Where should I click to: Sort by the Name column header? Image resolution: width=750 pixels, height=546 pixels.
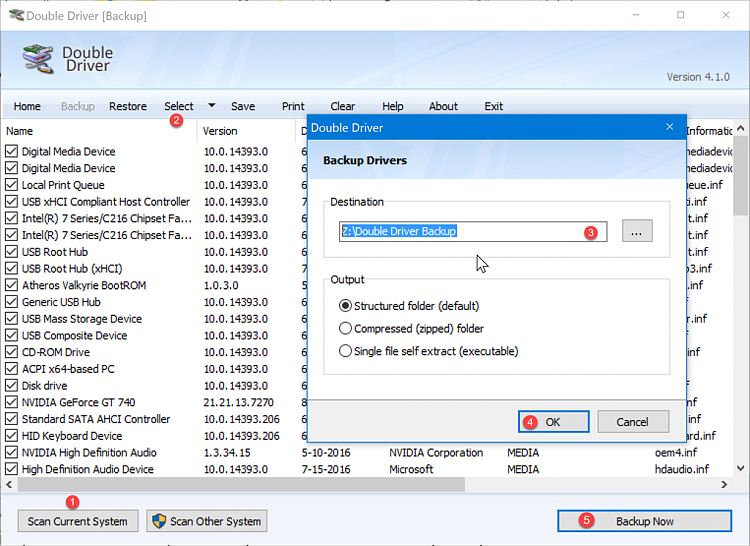tap(99, 131)
